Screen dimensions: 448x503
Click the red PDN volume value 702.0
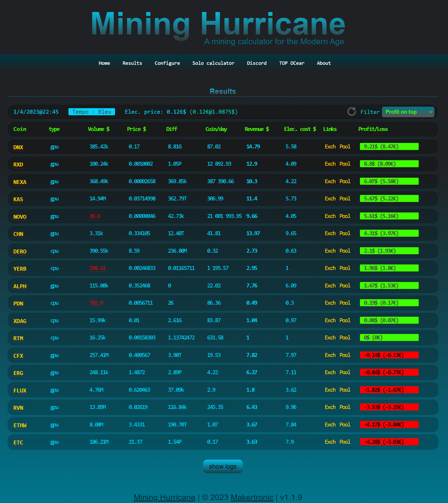point(96,303)
